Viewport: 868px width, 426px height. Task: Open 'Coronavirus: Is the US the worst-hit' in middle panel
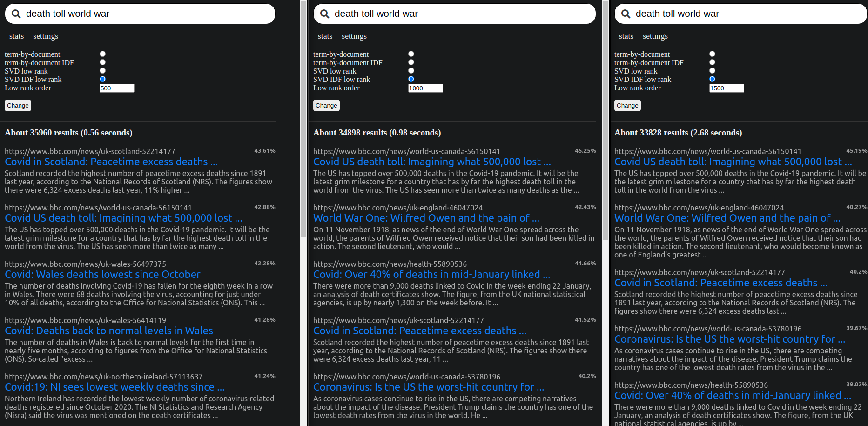[x=429, y=387]
